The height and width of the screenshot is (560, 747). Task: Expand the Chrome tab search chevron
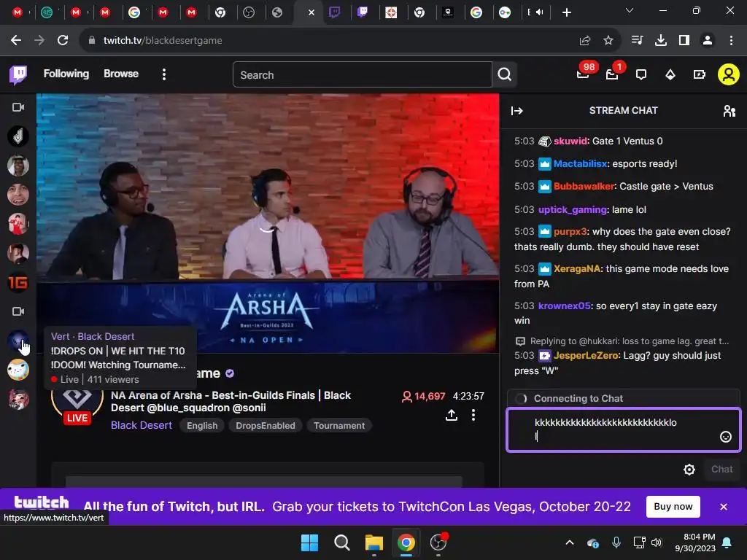630,10
